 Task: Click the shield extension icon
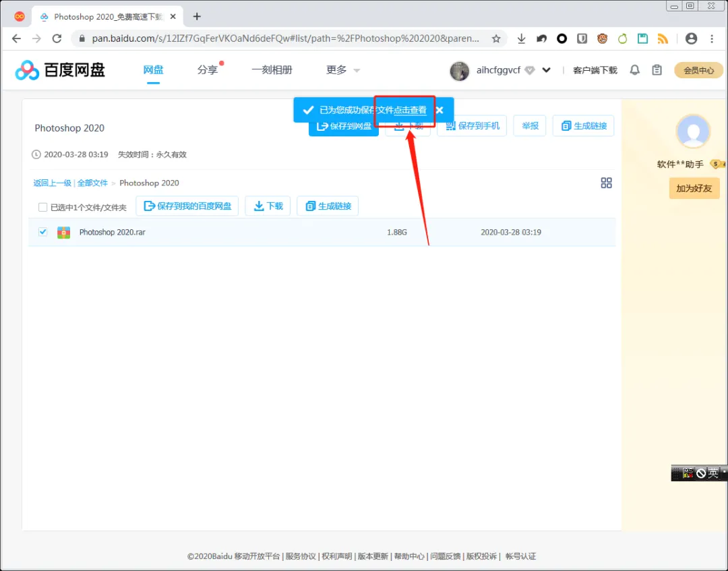point(582,38)
